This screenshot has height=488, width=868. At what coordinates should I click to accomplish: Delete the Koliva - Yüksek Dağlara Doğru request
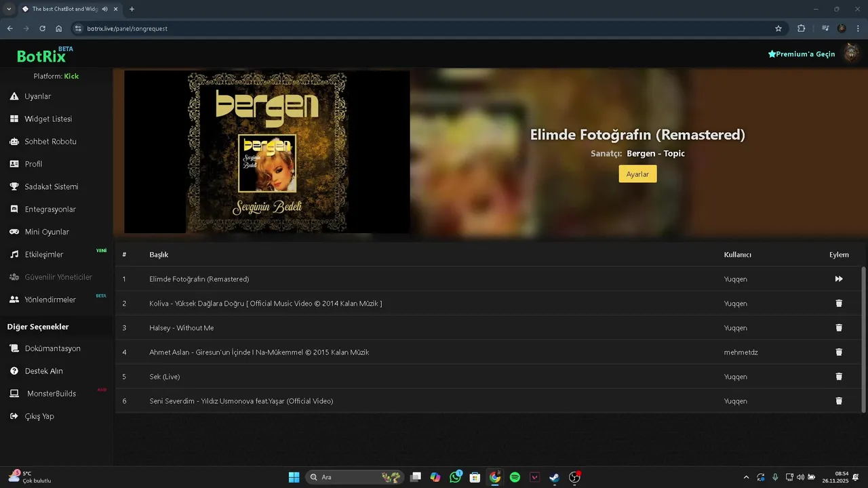pyautogui.click(x=839, y=304)
